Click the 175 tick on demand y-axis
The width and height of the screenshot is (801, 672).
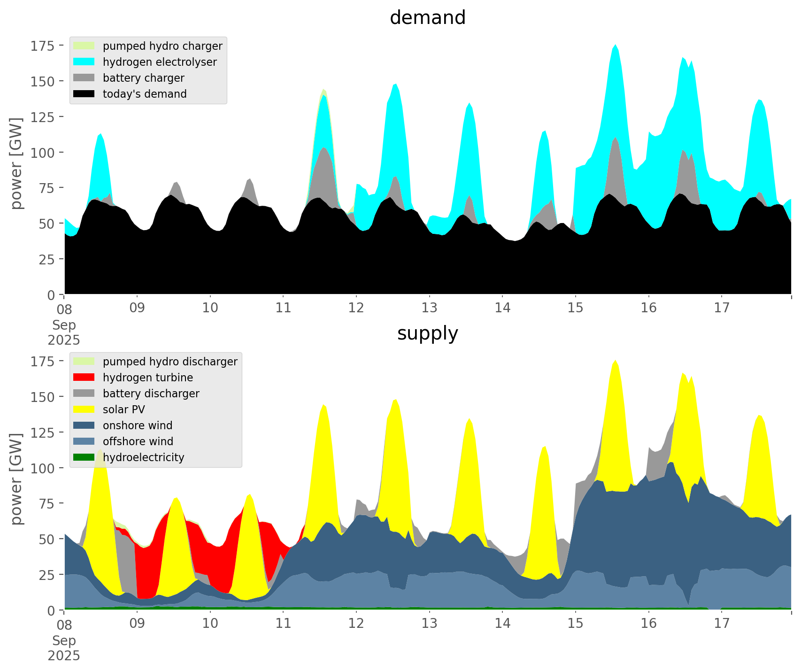(43, 46)
